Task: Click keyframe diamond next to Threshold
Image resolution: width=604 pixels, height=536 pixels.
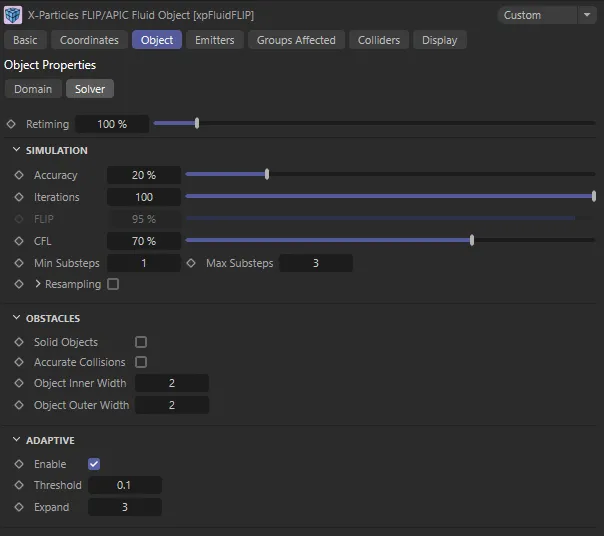Action: click(19, 485)
